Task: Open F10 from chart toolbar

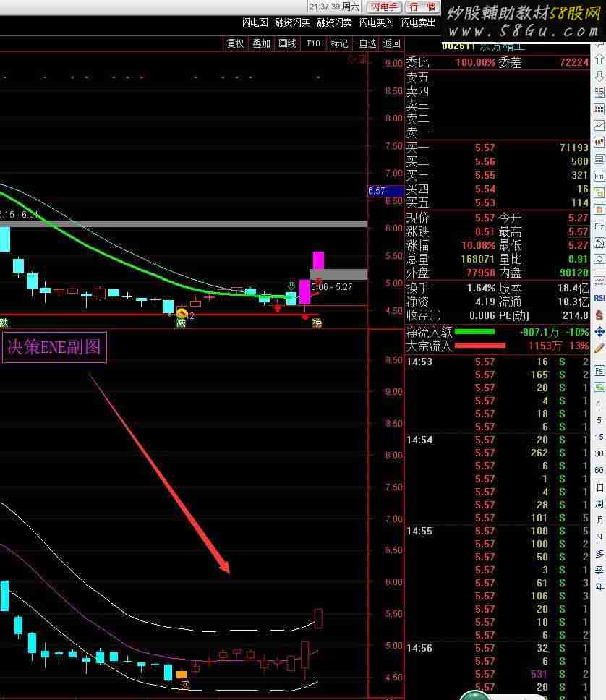Action: [313, 43]
